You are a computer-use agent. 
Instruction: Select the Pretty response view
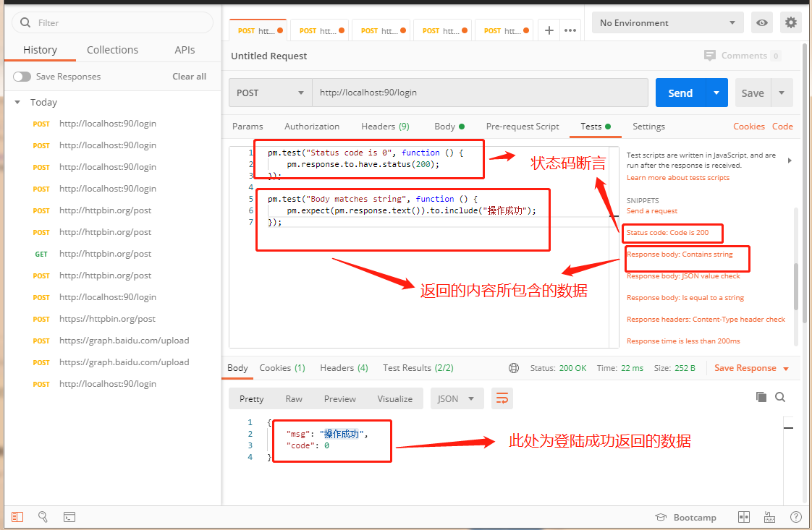pos(252,399)
